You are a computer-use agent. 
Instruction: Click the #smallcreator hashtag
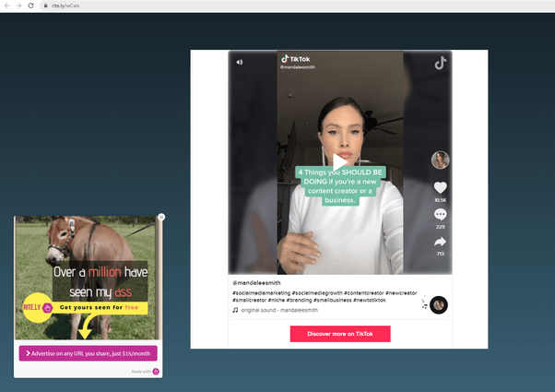(x=249, y=301)
